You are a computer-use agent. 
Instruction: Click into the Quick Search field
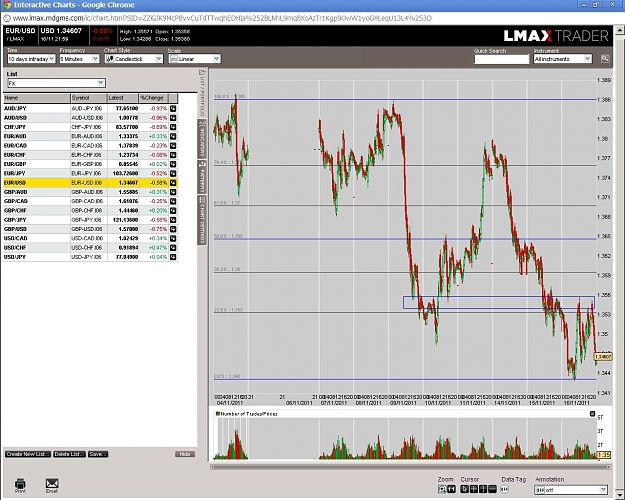point(501,59)
